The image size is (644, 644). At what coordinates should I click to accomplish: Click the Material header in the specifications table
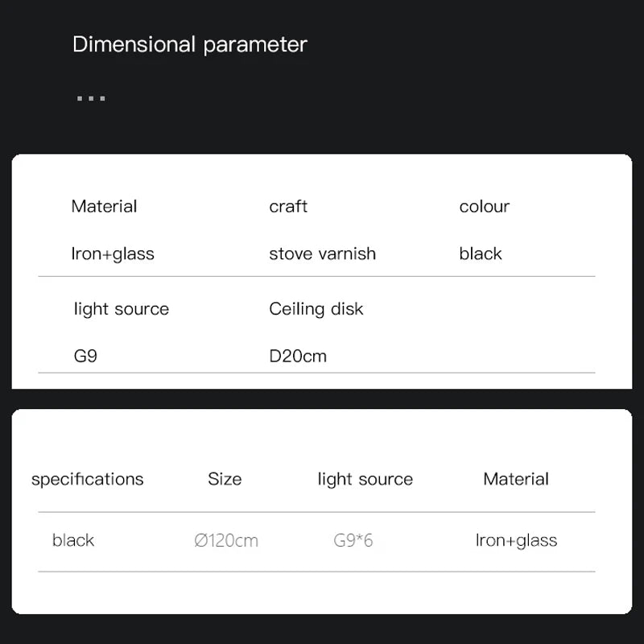click(516, 479)
